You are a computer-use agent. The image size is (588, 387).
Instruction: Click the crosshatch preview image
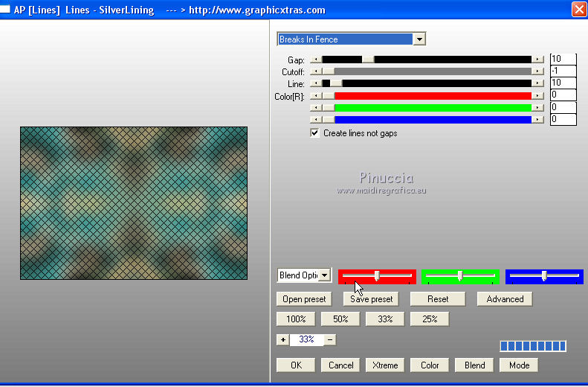click(x=134, y=203)
